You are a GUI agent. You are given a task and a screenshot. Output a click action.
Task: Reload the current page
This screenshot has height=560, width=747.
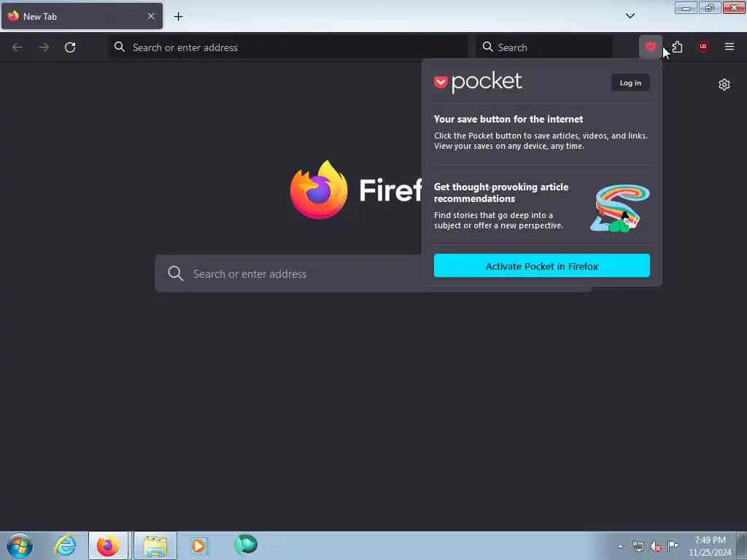tap(70, 47)
